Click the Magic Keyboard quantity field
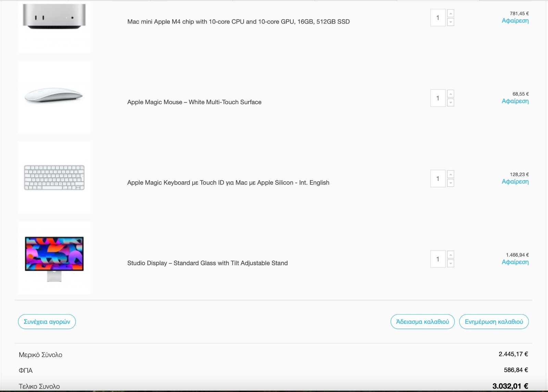 coord(438,179)
